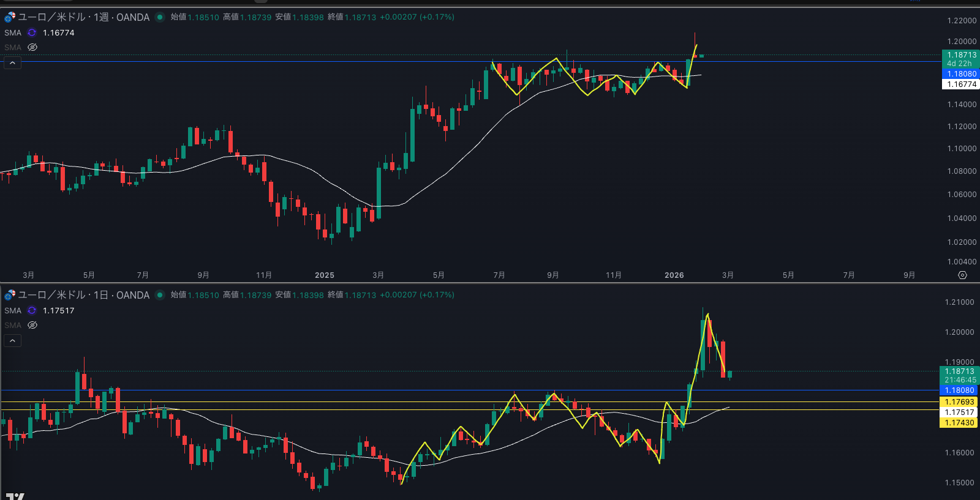The width and height of the screenshot is (980, 500).
Task: Open chart settings gear at weekly time axis
Action: pos(962,275)
